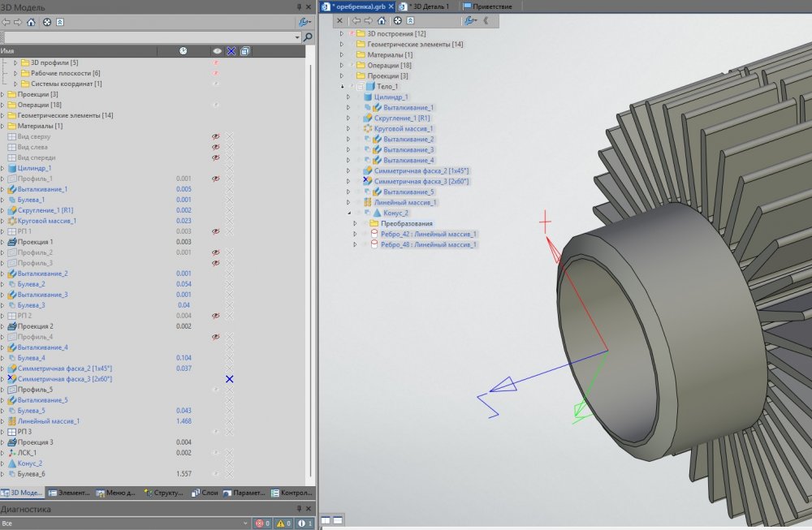Select ЛСК_1 in left model tree

tap(27, 452)
